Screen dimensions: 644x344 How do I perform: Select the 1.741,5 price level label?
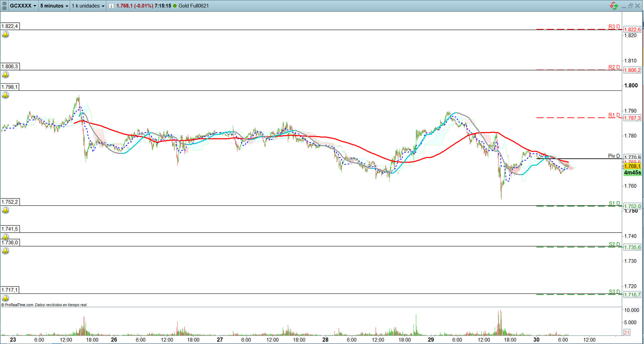coord(10,229)
